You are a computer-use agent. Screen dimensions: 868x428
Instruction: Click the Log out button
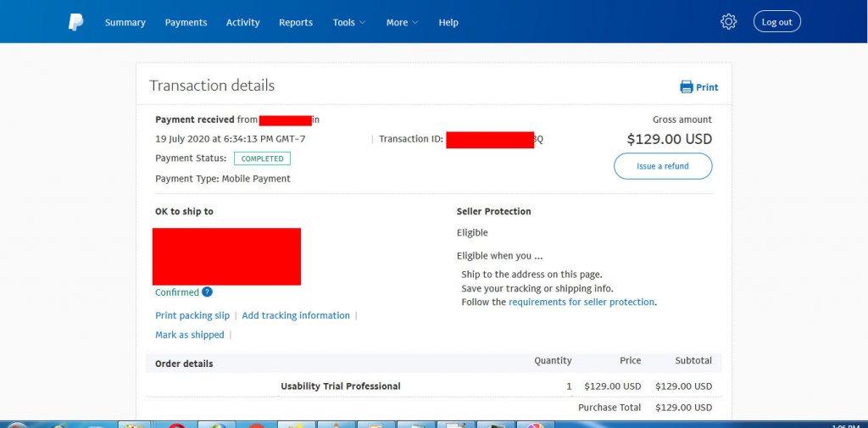coord(776,21)
